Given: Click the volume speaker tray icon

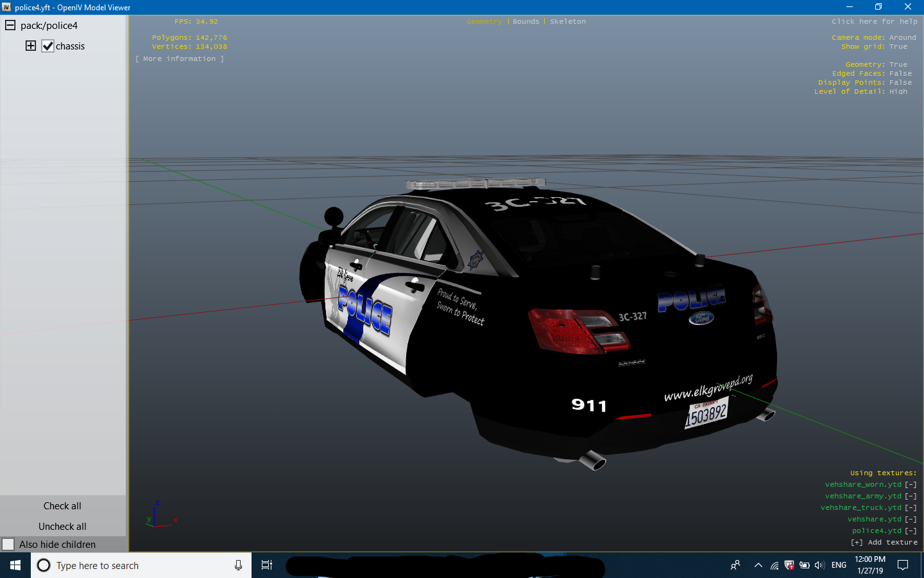Looking at the screenshot, I should click(x=819, y=565).
